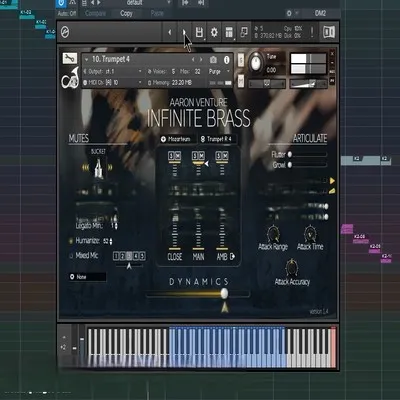The height and width of the screenshot is (400, 400).
Task: Go to next preset in Kontakt header
Action: (184, 32)
